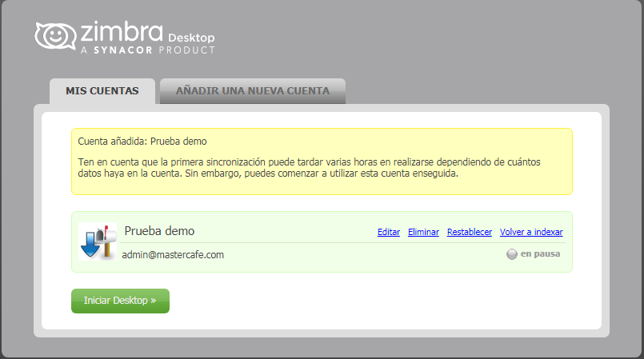Switch to the Mis Cuentas tab
This screenshot has height=359, width=644.
(102, 90)
